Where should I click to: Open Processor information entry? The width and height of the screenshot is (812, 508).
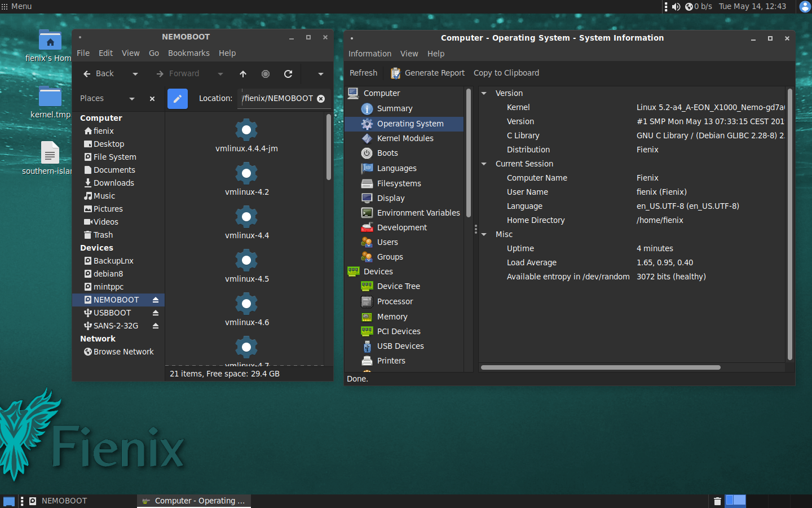395,301
